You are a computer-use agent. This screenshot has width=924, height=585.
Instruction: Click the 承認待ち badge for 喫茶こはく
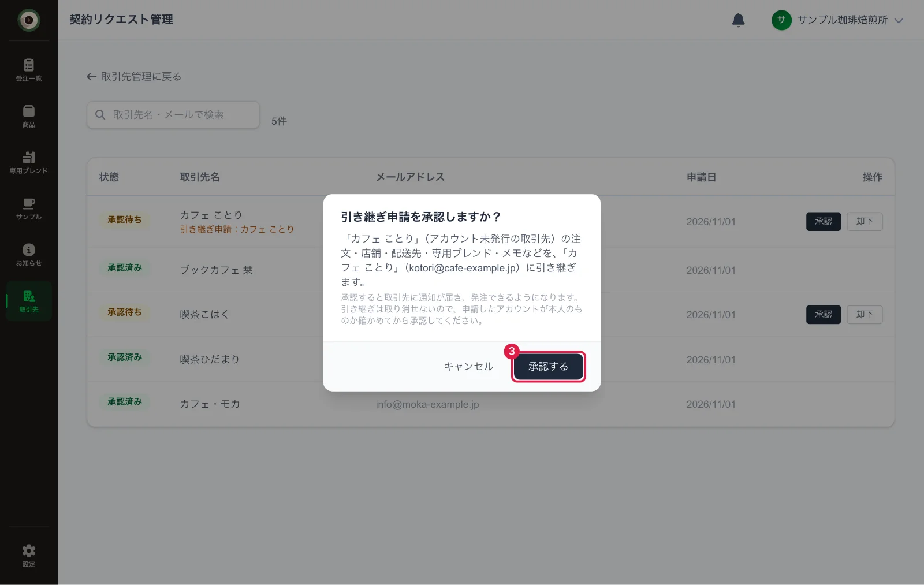(x=124, y=312)
